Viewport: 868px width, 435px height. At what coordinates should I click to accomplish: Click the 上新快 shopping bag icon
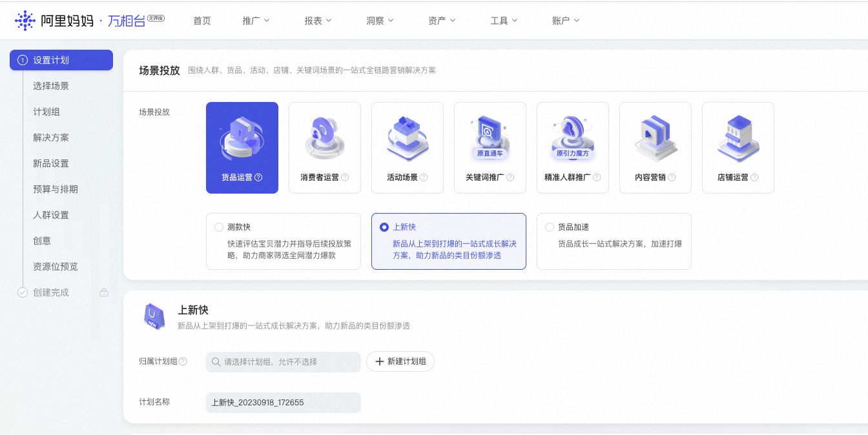click(x=154, y=316)
